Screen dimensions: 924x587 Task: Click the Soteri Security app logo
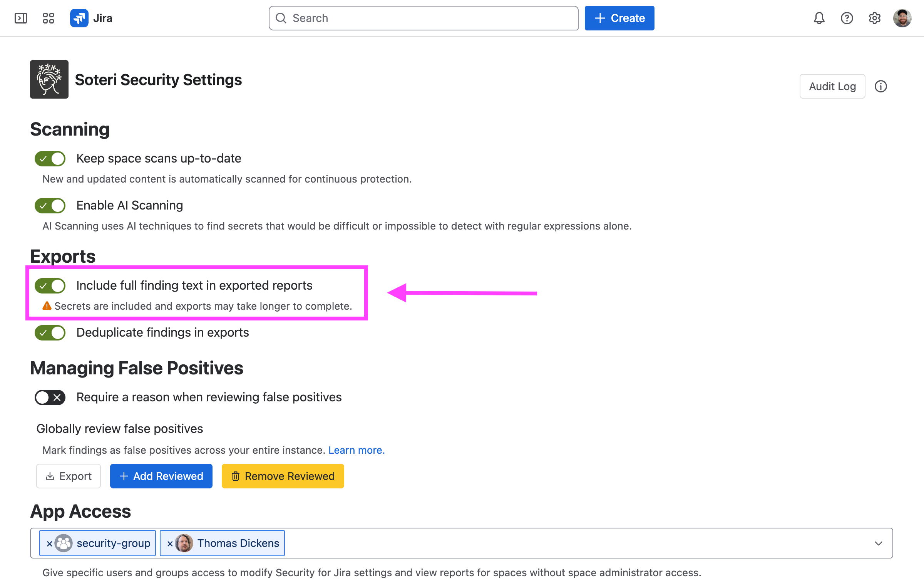pos(49,79)
